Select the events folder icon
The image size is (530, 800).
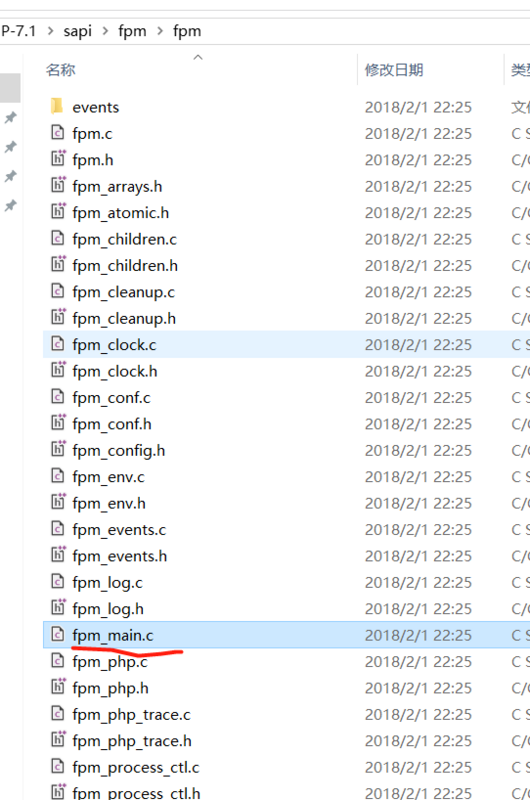57,107
